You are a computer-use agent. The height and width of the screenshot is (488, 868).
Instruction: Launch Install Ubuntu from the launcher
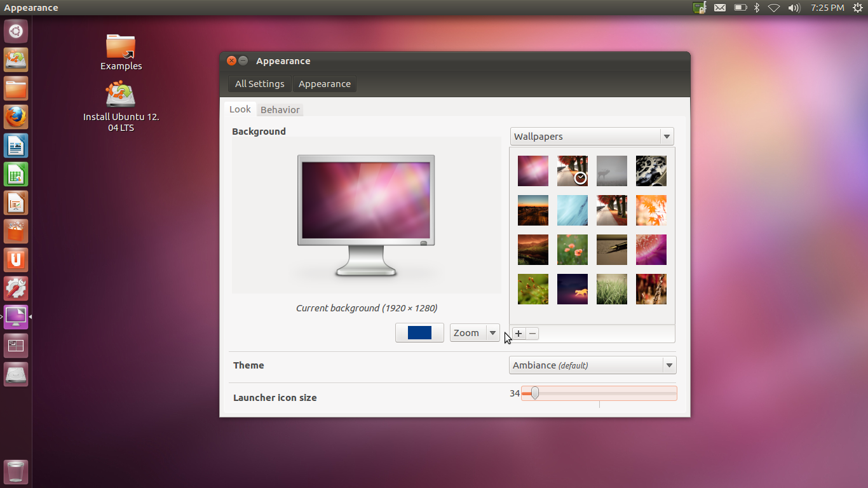pos(16,60)
